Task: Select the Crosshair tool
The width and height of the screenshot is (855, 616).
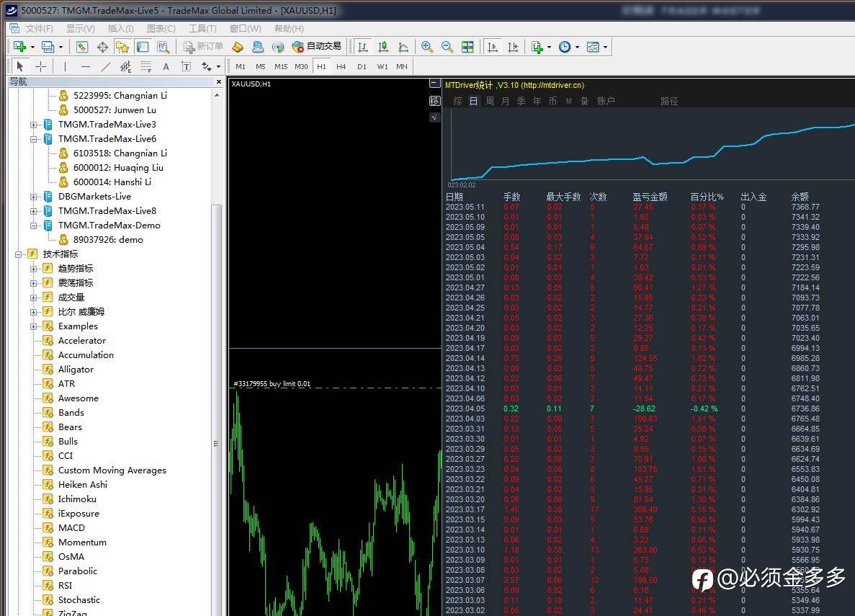Action: pos(41,67)
